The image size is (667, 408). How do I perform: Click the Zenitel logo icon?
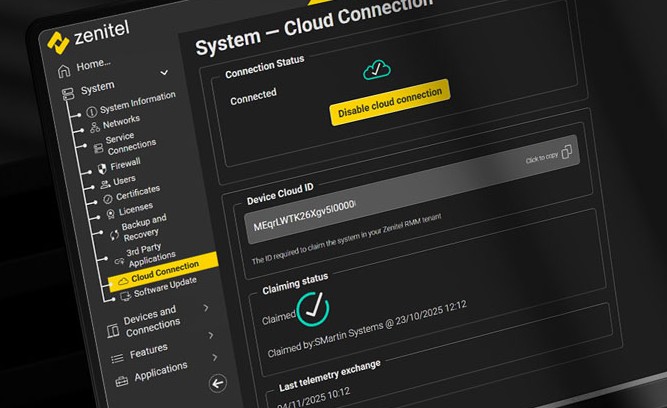pyautogui.click(x=58, y=43)
